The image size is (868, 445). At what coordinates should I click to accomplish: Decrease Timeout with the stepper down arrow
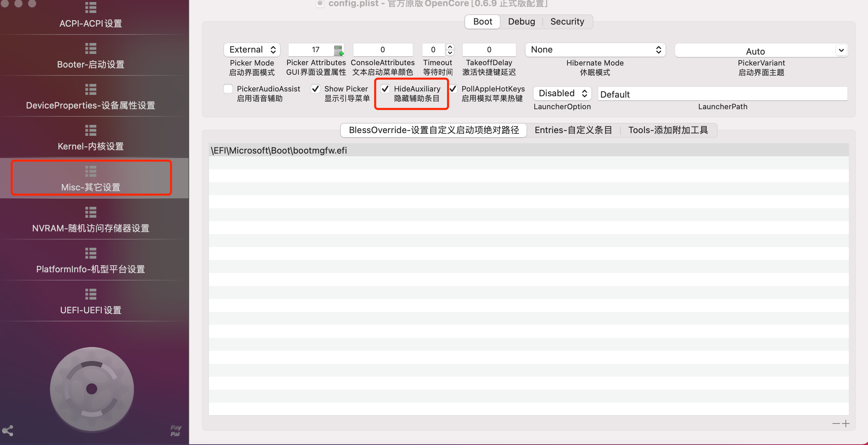point(450,53)
